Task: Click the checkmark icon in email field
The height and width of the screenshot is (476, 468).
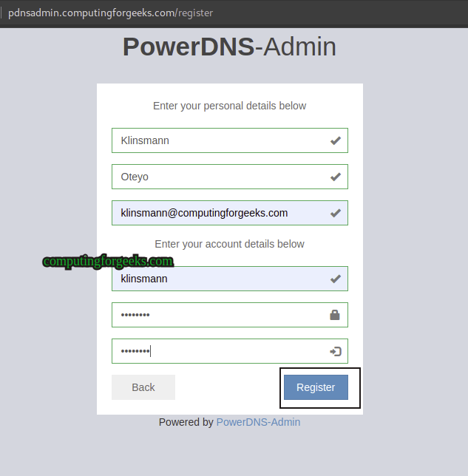Action: click(x=336, y=213)
